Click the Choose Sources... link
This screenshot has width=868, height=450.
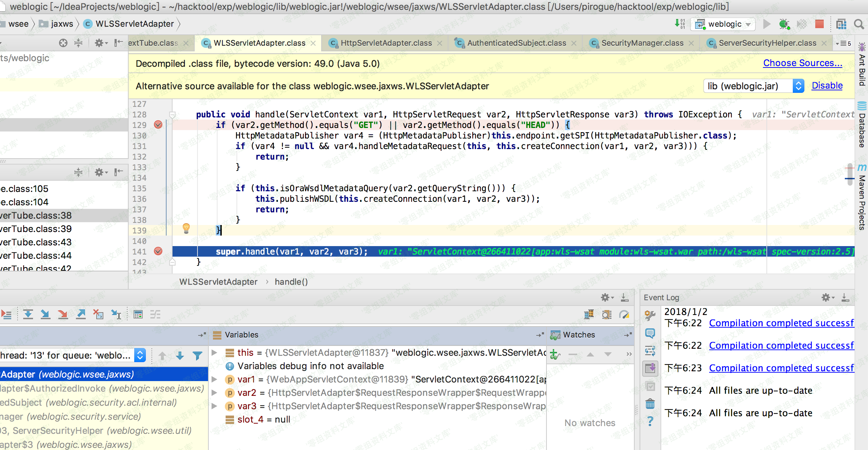[803, 63]
